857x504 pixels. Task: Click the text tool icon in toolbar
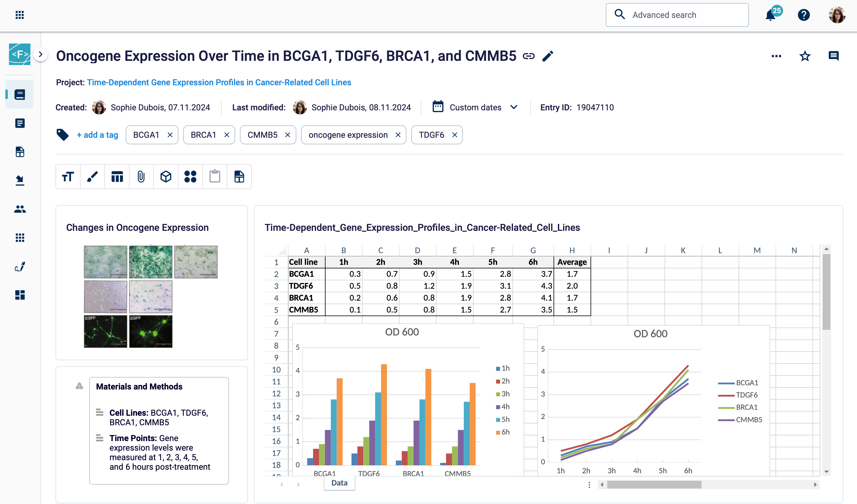tap(68, 176)
